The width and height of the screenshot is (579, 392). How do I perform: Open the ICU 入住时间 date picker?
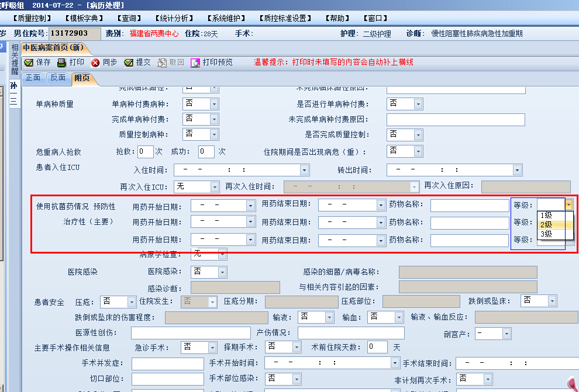304,170
